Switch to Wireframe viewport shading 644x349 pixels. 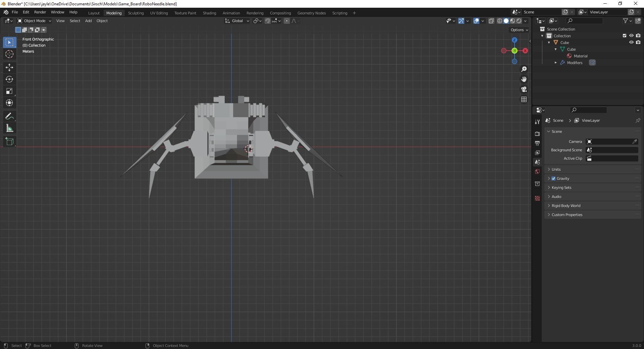pyautogui.click(x=500, y=21)
